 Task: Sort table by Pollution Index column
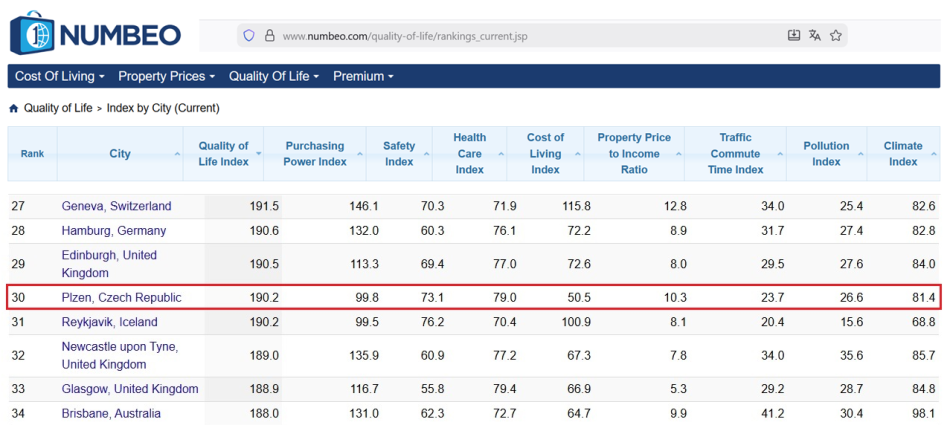pos(826,154)
